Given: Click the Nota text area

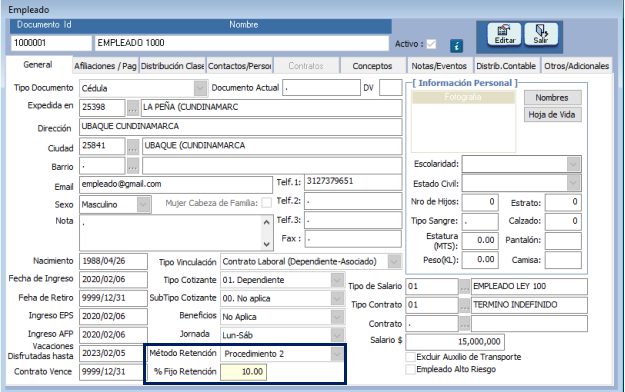Looking at the screenshot, I should coord(171,233).
